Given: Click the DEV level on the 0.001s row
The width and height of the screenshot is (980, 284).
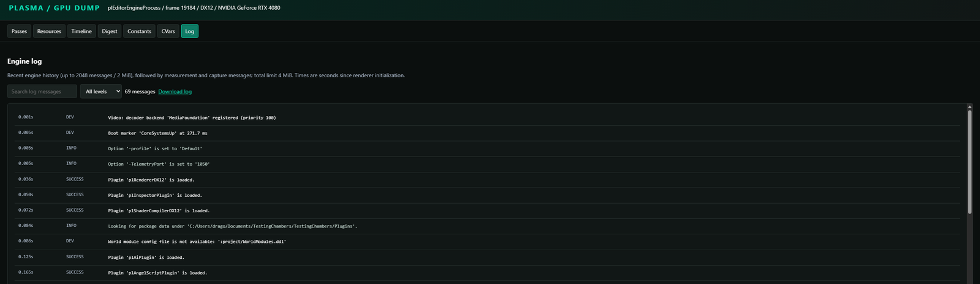Looking at the screenshot, I should click(x=70, y=117).
